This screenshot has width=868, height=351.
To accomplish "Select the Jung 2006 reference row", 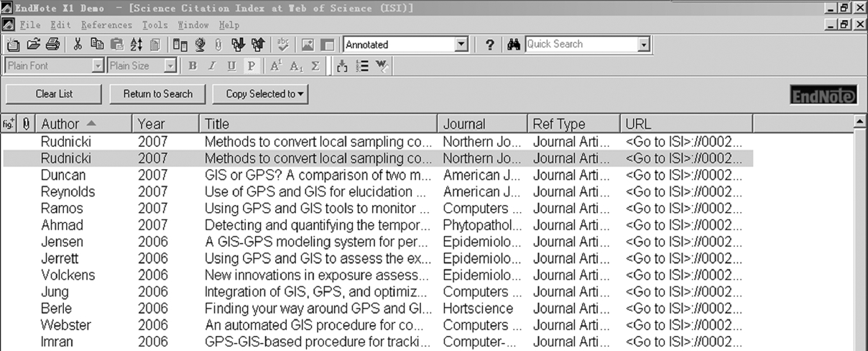I will click(x=378, y=292).
